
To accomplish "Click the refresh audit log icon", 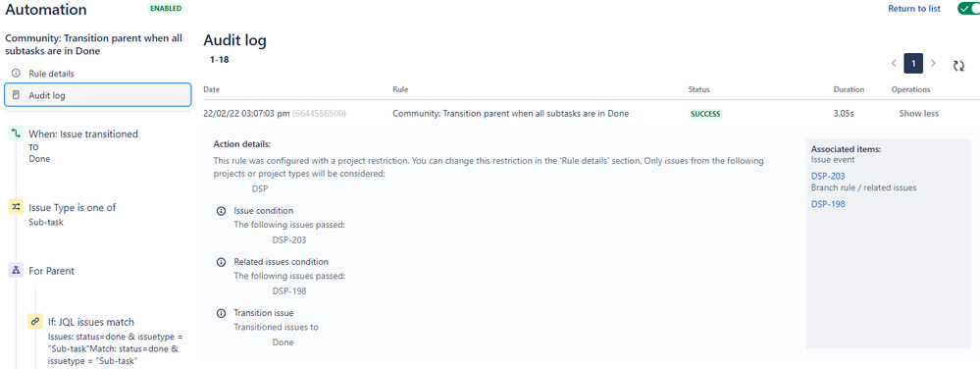I will 958,66.
